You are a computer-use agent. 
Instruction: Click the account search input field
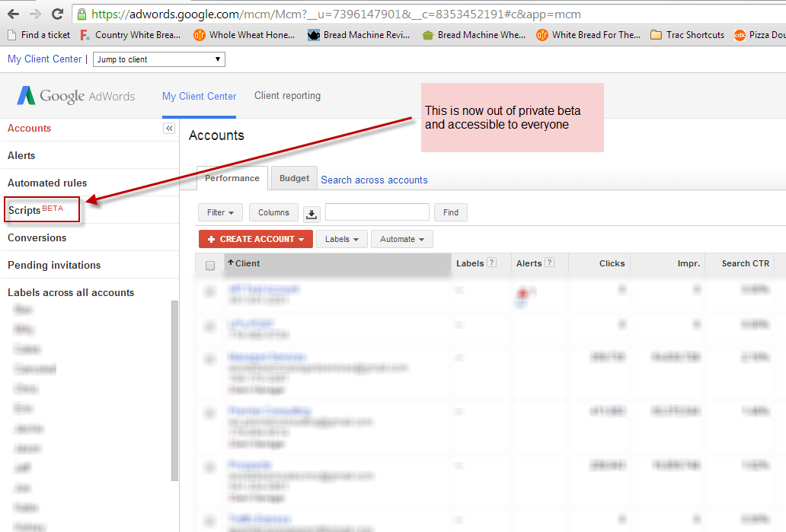(x=377, y=212)
